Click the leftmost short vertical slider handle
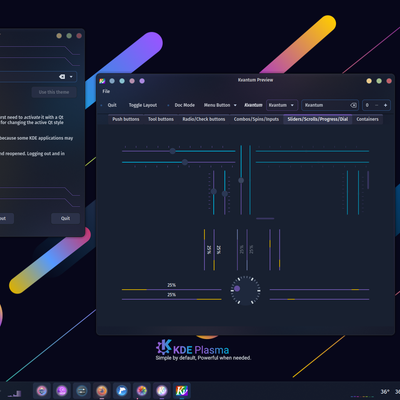 [x=214, y=191]
